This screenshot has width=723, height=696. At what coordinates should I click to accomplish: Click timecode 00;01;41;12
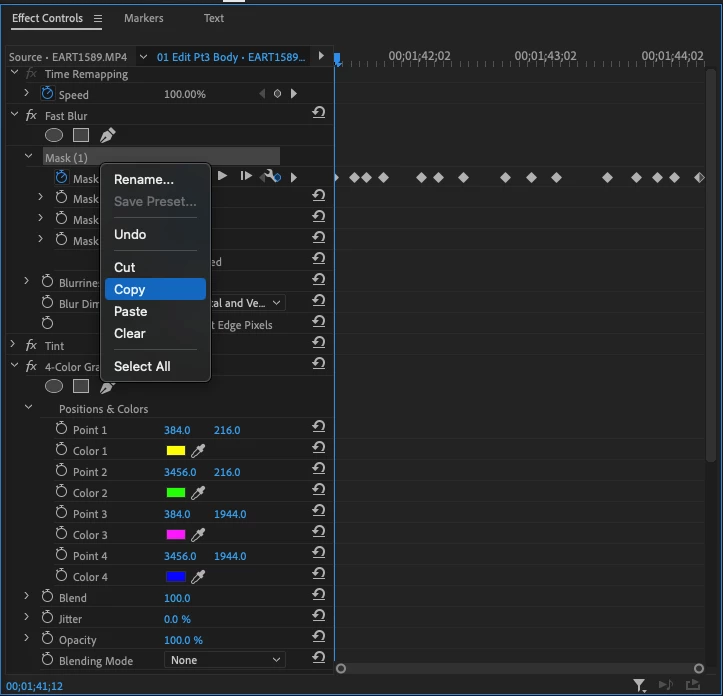(x=34, y=686)
